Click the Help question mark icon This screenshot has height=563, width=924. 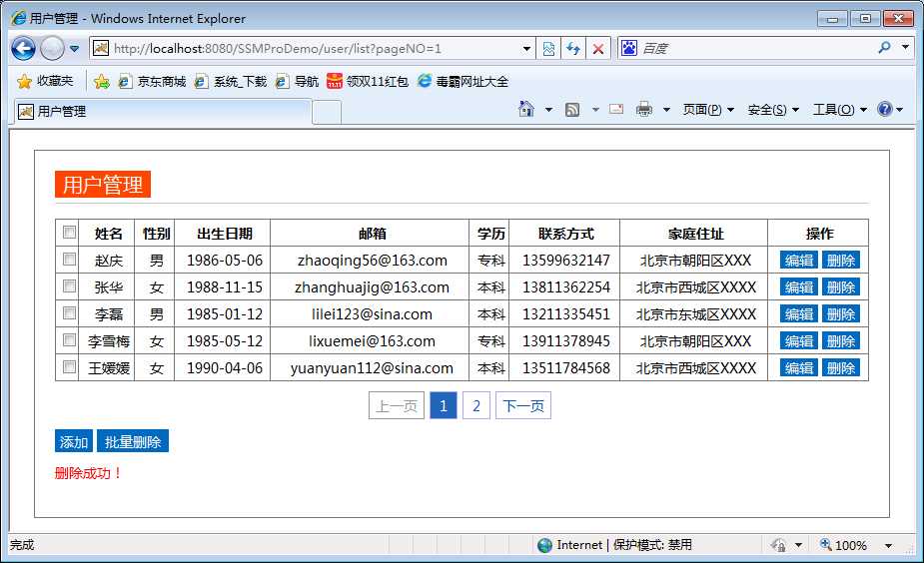coord(884,109)
